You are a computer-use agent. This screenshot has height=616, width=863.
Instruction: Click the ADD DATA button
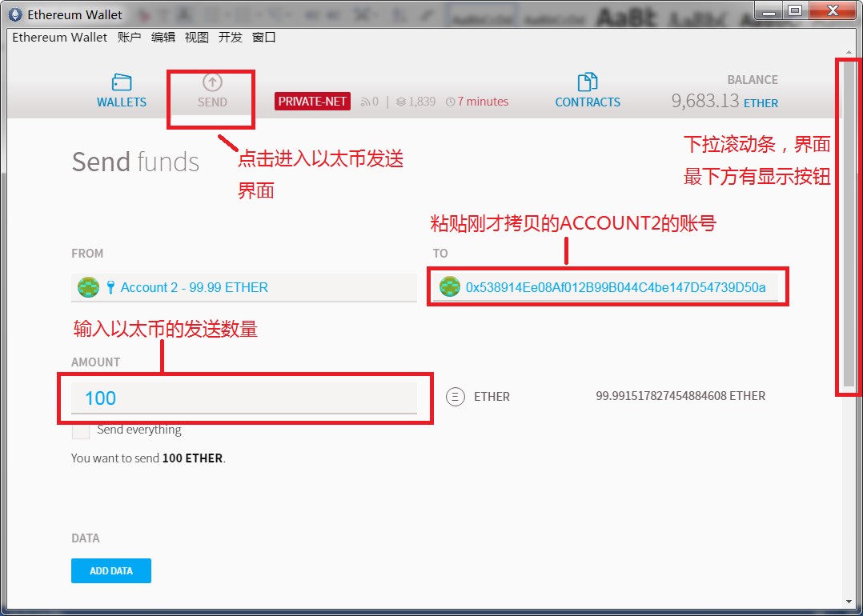pyautogui.click(x=111, y=571)
